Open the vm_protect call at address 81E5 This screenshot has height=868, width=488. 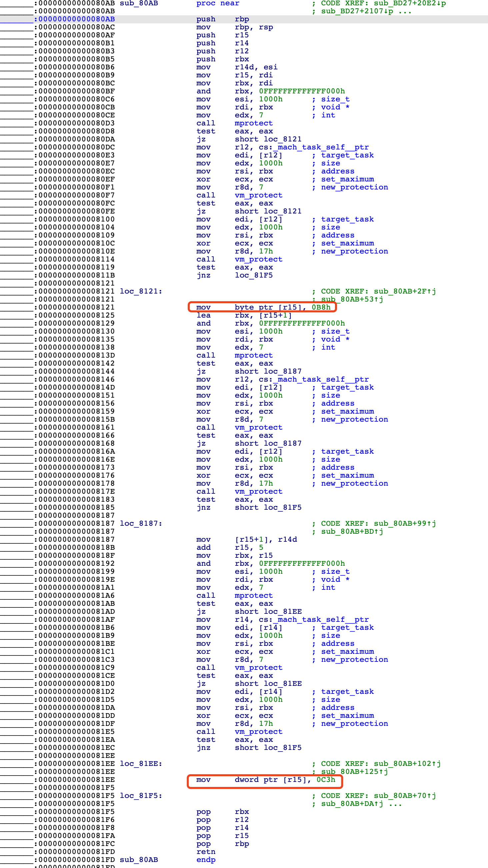(259, 732)
